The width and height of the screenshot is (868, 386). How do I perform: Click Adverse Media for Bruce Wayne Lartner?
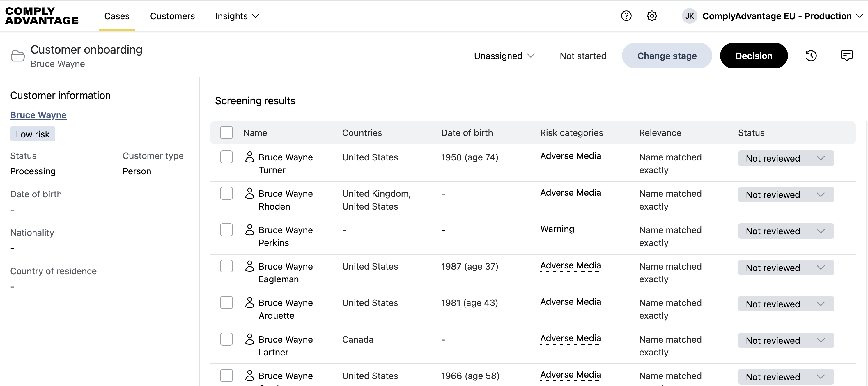tap(570, 338)
